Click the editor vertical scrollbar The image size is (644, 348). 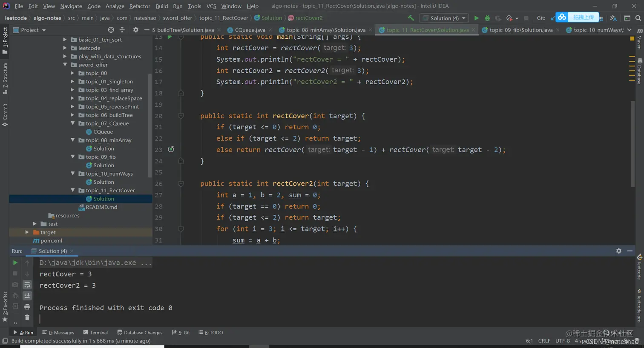click(x=632, y=144)
